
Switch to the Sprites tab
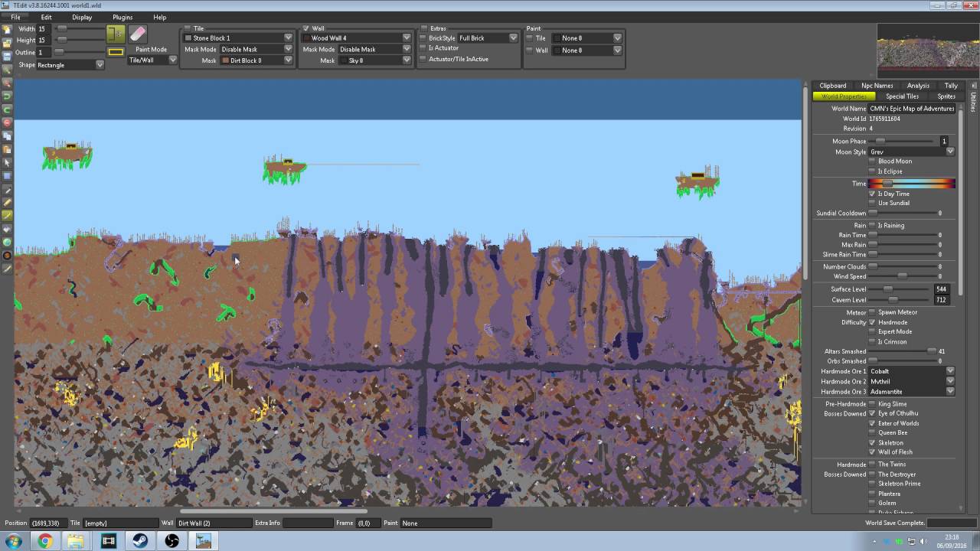[x=946, y=96]
